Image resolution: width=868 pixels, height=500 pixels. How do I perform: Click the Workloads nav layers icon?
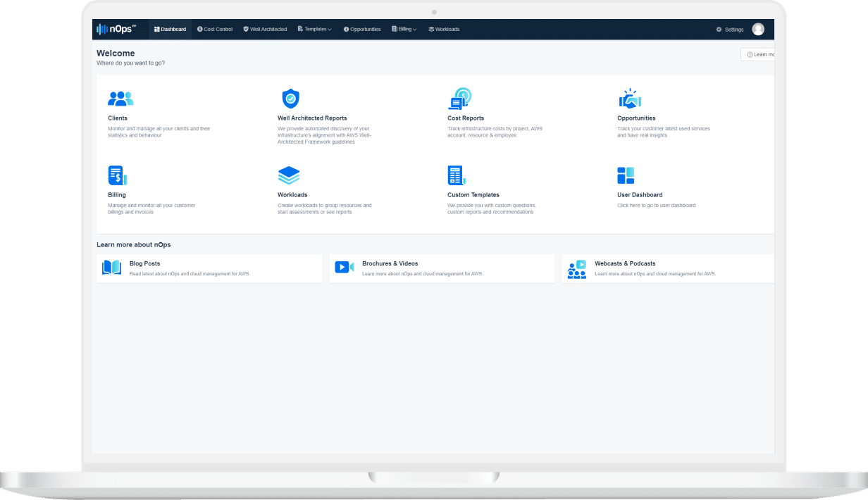(431, 30)
